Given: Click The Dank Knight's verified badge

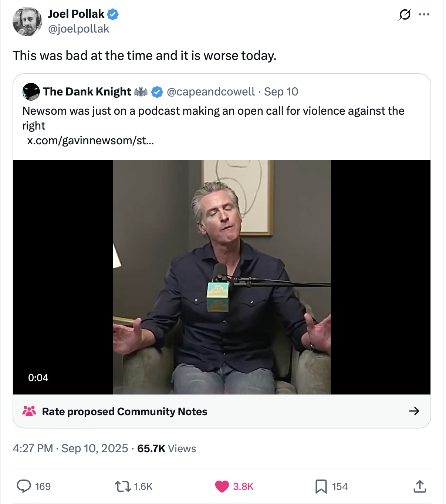Looking at the screenshot, I should point(157,92).
